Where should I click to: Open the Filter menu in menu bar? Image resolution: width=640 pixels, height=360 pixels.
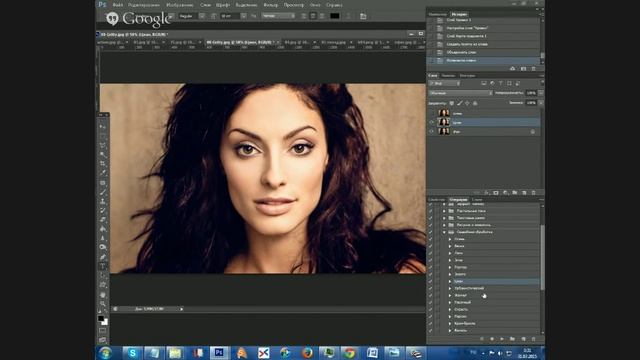click(x=271, y=5)
